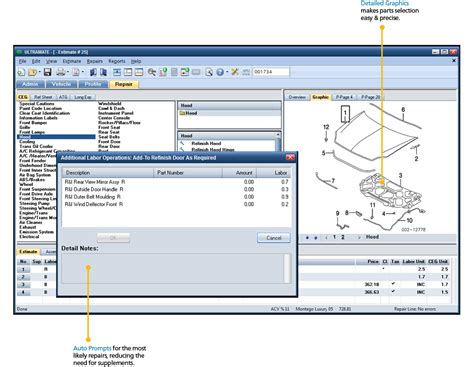Click the document preview magnifier icon
Screen dimensions: 474x367
tap(209, 72)
